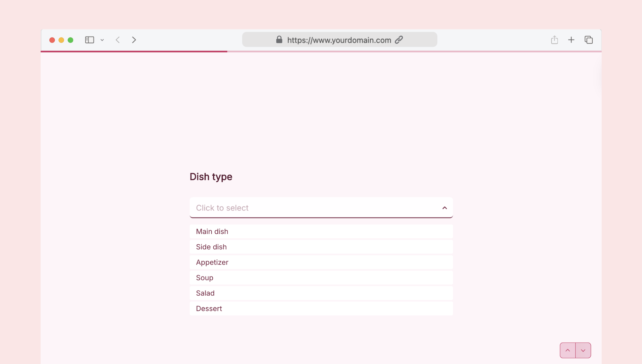Open the browser share icon
Image resolution: width=642 pixels, height=364 pixels.
[554, 40]
